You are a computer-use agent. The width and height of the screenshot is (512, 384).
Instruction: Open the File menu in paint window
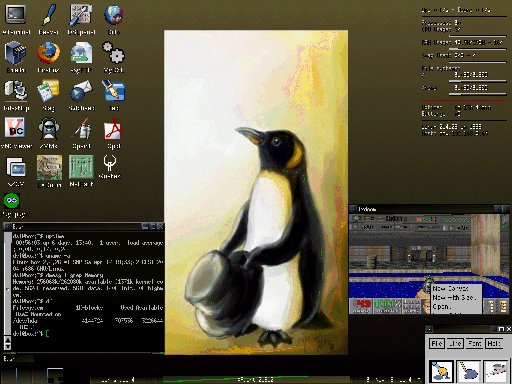point(437,343)
